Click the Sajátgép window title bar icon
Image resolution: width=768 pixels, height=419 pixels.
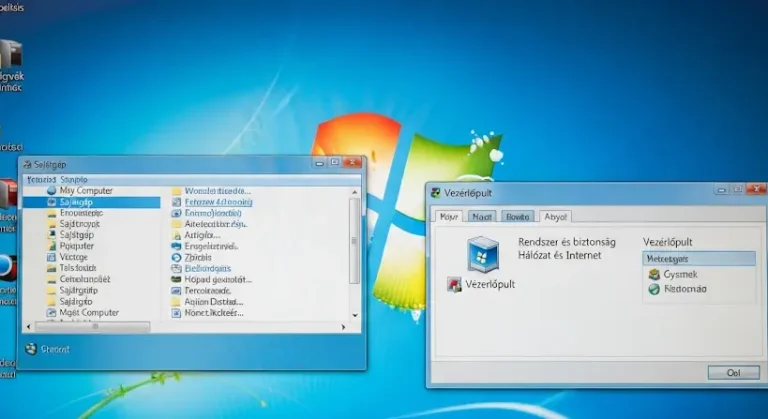pos(27,165)
